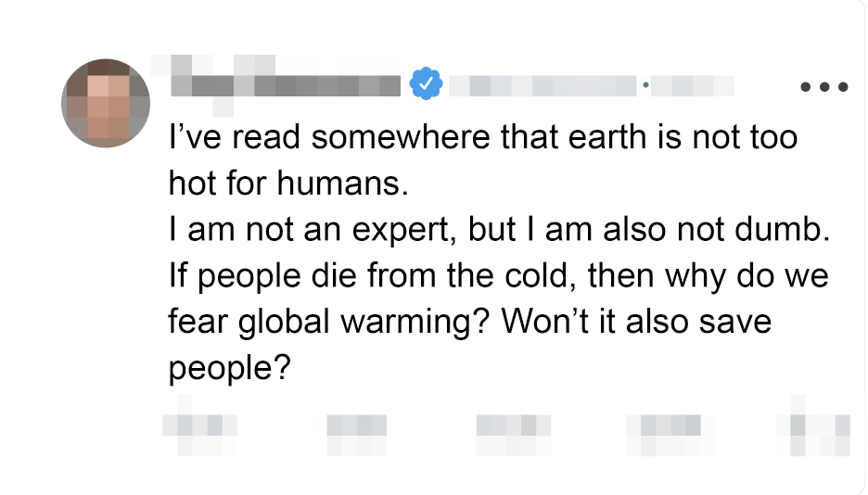Click the blurred username handle after the badge

[x=542, y=86]
